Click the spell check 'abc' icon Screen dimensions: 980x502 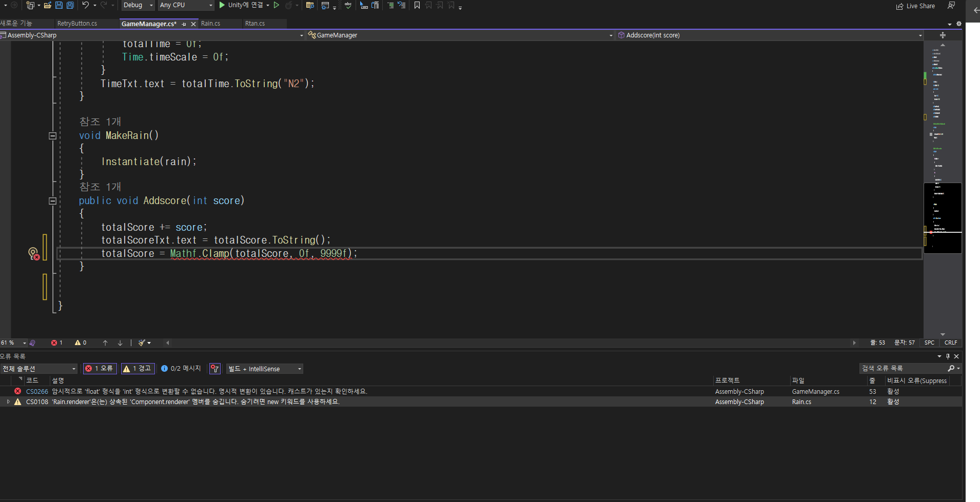click(x=348, y=5)
